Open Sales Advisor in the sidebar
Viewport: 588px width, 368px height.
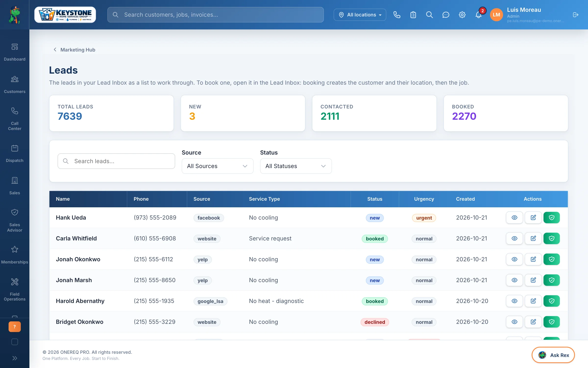pos(15,220)
